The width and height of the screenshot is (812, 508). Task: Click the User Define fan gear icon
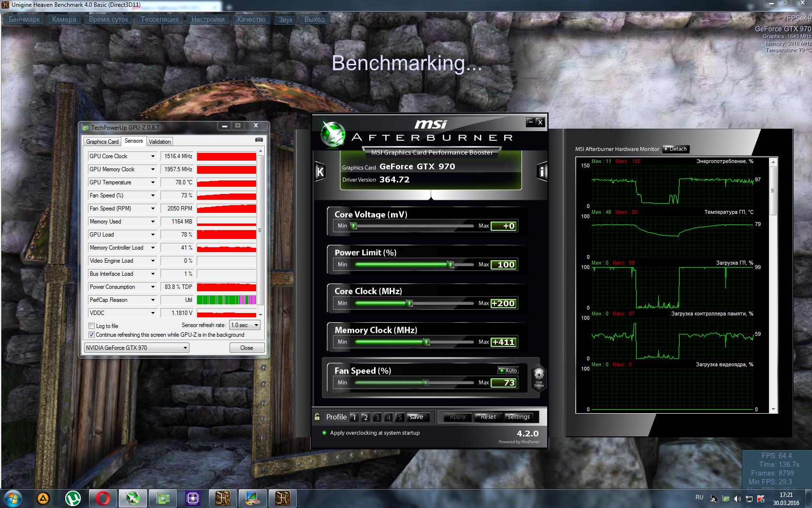[539, 377]
